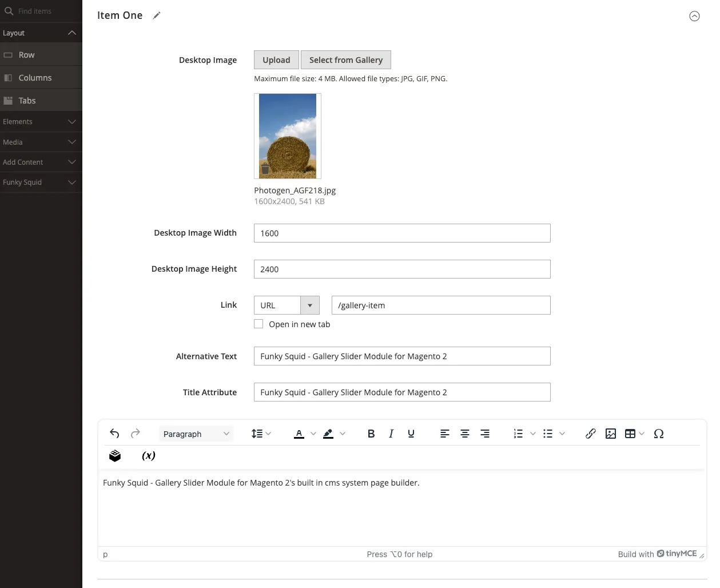The height and width of the screenshot is (588, 720).
Task: Open the numbered list style arrow
Action: click(532, 434)
